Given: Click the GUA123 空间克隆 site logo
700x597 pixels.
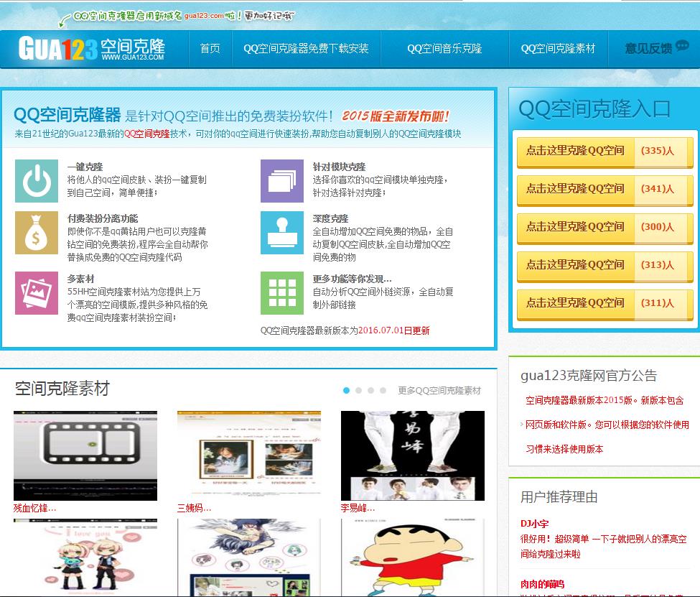Looking at the screenshot, I should (91, 48).
